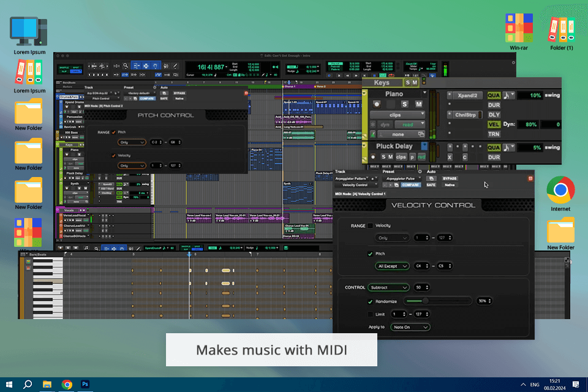Solo the Piano track
The image size is (588, 392).
(404, 104)
